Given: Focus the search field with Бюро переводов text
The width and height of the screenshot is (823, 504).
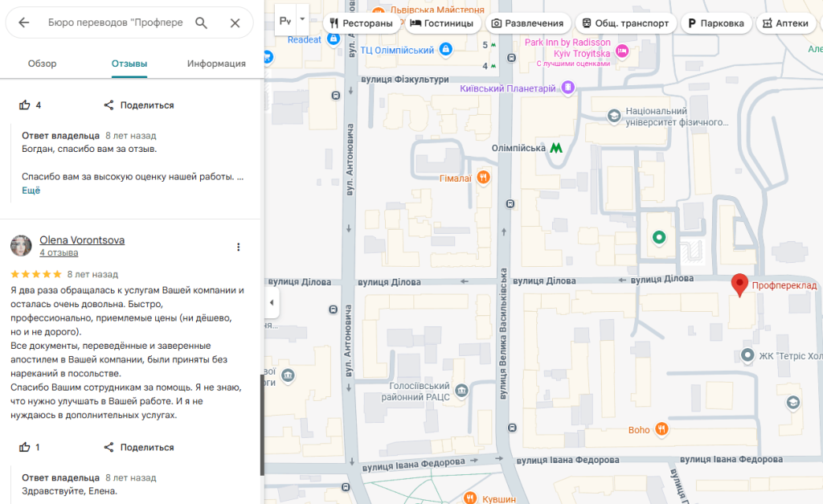Looking at the screenshot, I should (116, 23).
